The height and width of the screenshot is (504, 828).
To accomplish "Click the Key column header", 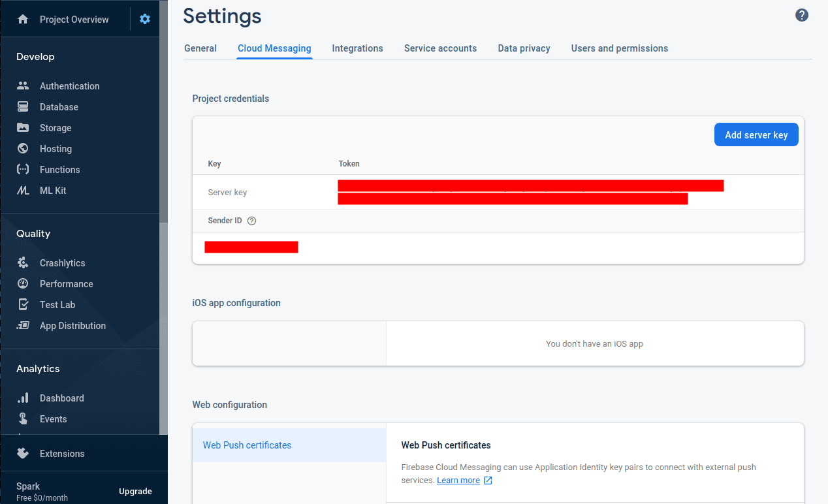I will pyautogui.click(x=214, y=164).
